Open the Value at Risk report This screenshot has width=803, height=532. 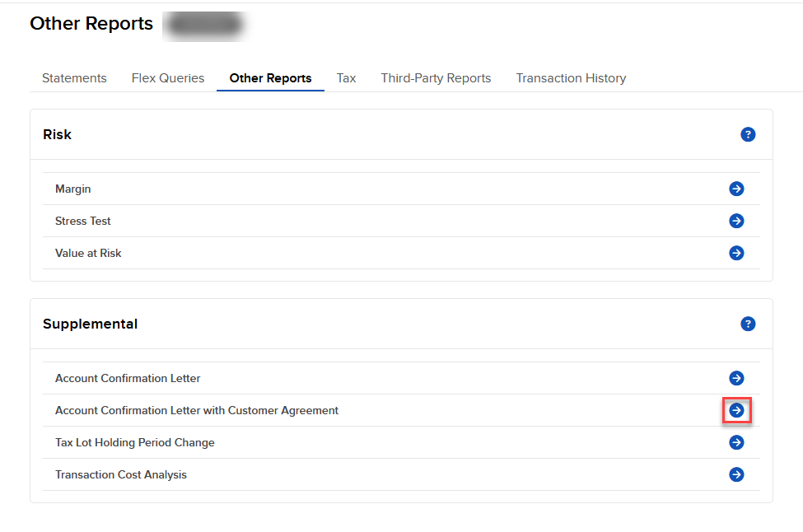coord(87,252)
